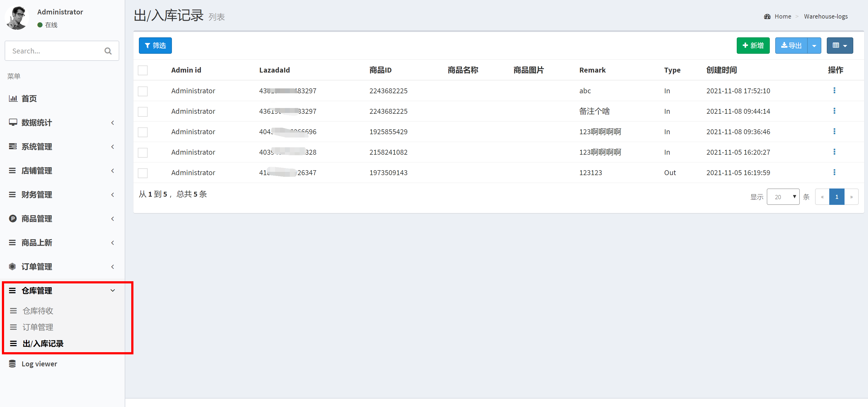Open 仓库待收 submenu item
868x407 pixels.
pos(38,311)
